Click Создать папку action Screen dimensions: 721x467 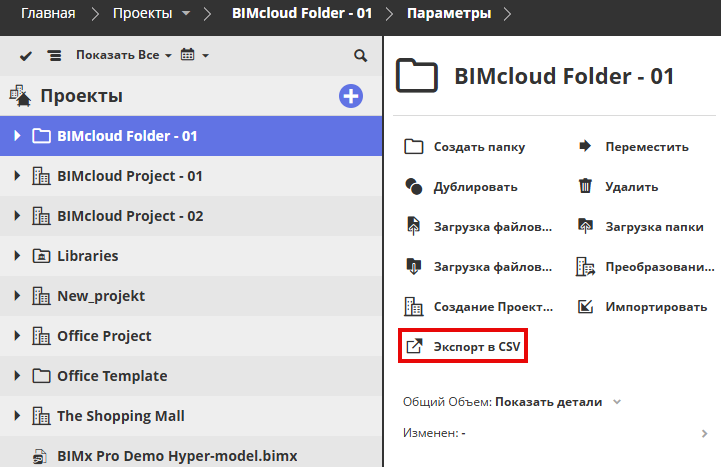click(465, 147)
